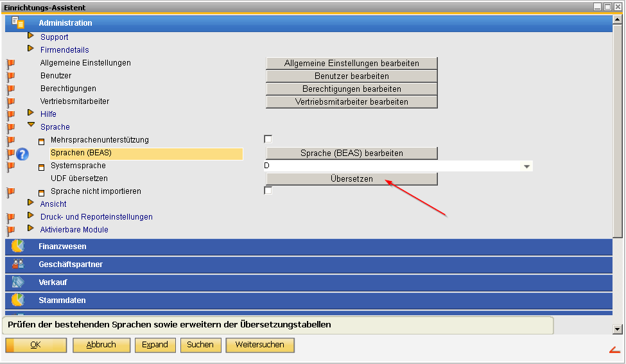Expand the Aktivierbare Module node
The height and width of the screenshot is (364, 626).
tap(30, 229)
